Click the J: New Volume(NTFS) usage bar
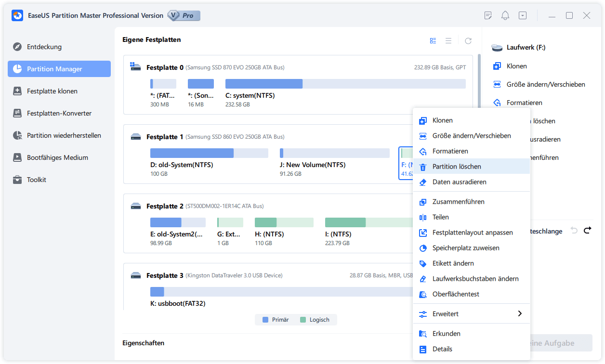The width and height of the screenshot is (605, 364). point(335,153)
